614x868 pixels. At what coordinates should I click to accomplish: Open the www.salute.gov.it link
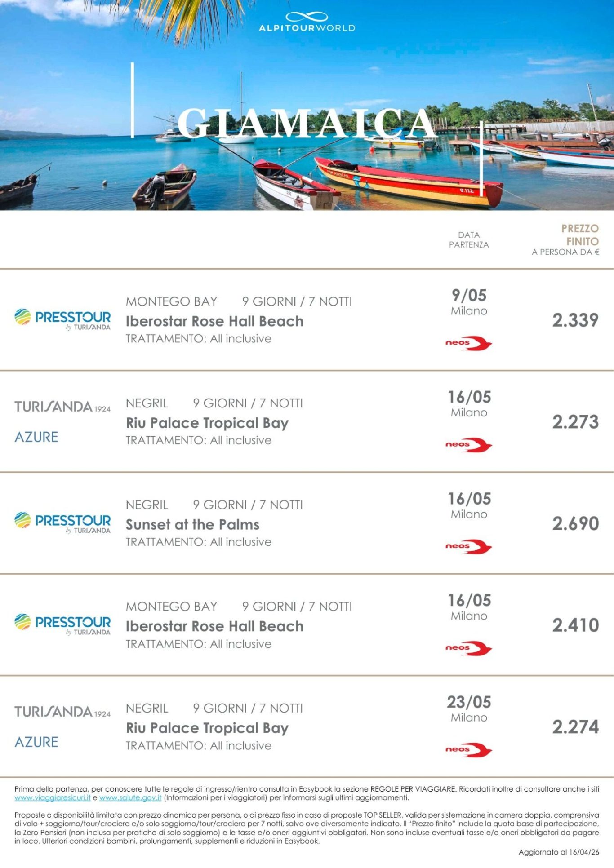pyautogui.click(x=130, y=798)
